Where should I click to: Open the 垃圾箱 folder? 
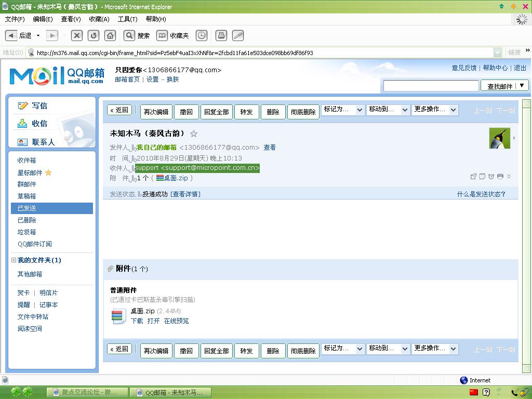(x=27, y=232)
